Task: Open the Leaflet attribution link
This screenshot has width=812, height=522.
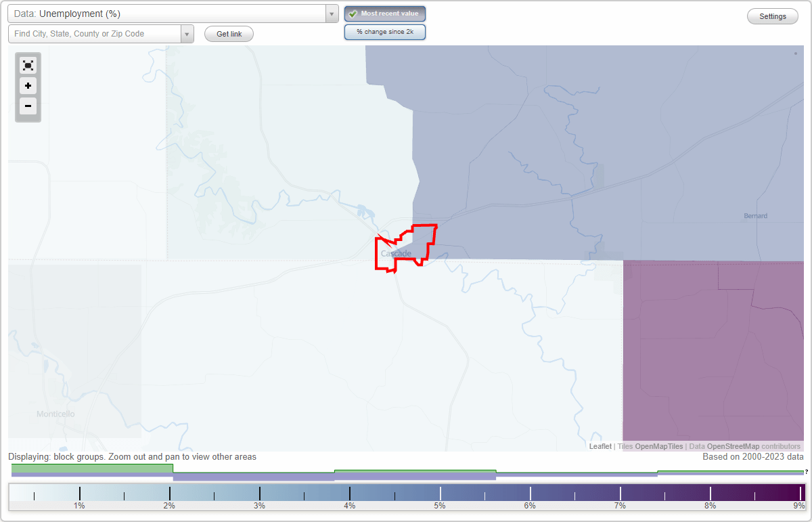Action: pos(600,446)
